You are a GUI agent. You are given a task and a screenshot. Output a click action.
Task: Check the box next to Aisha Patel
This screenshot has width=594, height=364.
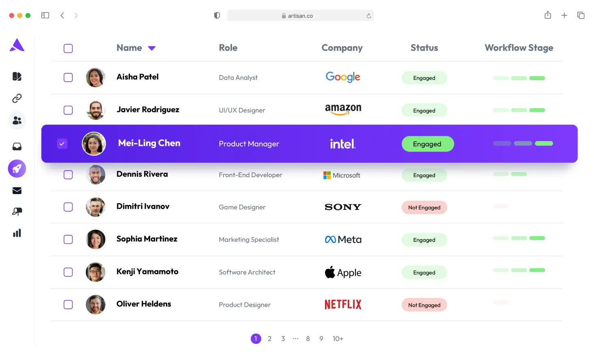[x=68, y=77]
